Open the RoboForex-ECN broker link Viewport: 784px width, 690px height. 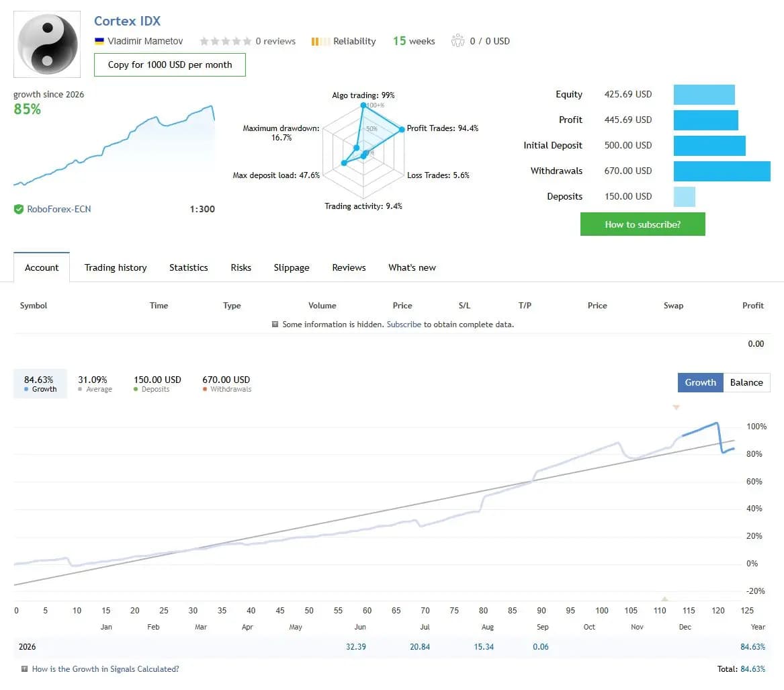(x=59, y=209)
